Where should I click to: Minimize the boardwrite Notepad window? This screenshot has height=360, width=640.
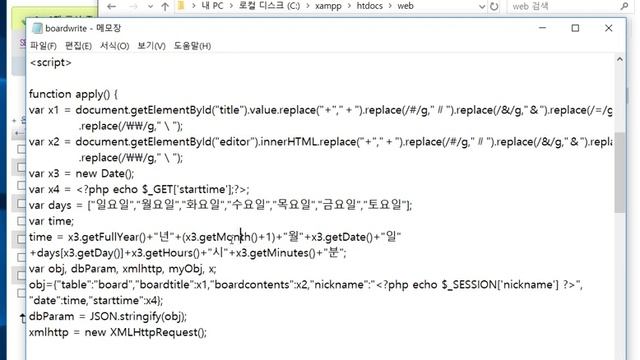coord(542,28)
